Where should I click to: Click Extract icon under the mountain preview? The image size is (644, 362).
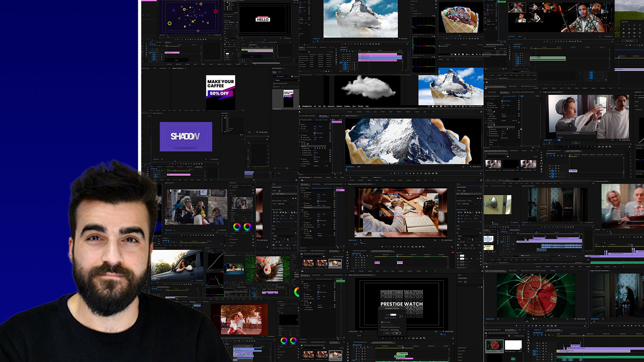[x=429, y=173]
